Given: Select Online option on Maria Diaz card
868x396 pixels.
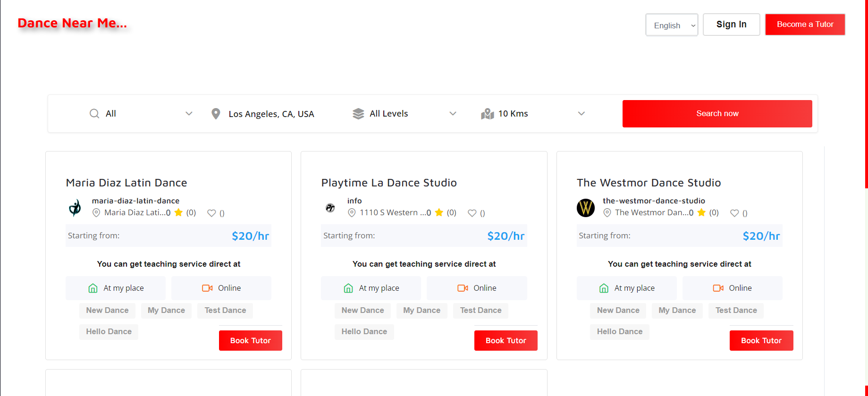Looking at the screenshot, I should coord(221,288).
